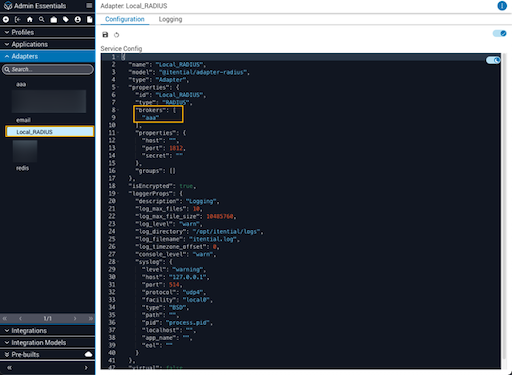The image size is (512, 375).
Task: Click the tag icon in sidebar toolbar
Action: 66,20
